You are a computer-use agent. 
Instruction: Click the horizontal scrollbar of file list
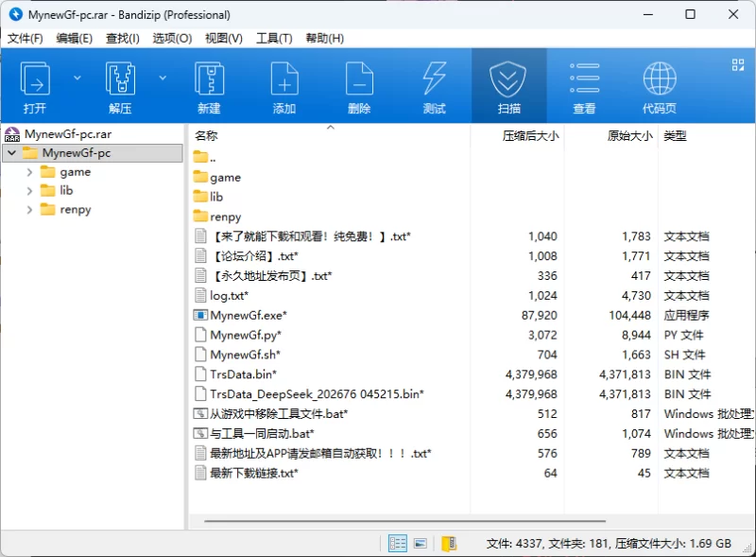click(404, 521)
